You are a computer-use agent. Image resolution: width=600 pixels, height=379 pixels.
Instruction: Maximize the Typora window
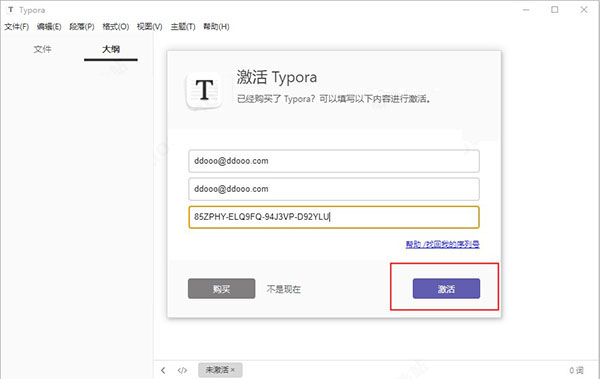tap(554, 10)
